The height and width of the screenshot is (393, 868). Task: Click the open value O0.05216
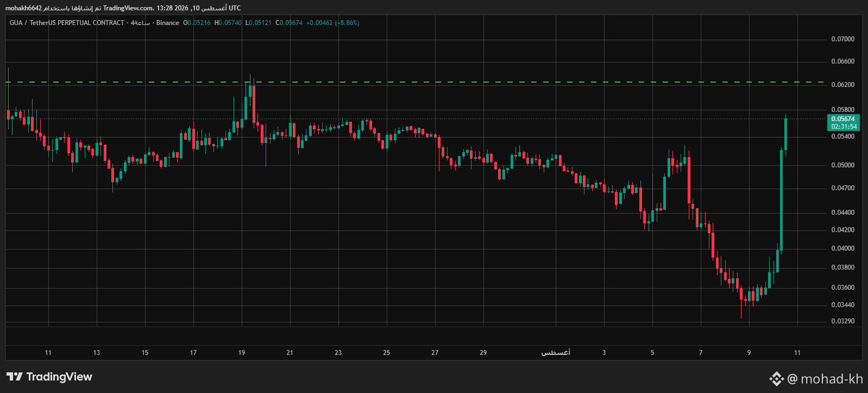tap(197, 23)
